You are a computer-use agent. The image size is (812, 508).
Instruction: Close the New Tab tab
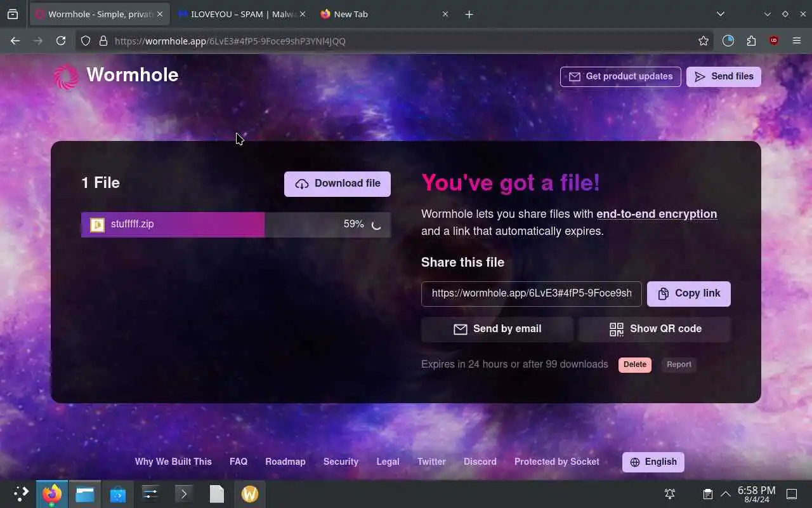(445, 14)
